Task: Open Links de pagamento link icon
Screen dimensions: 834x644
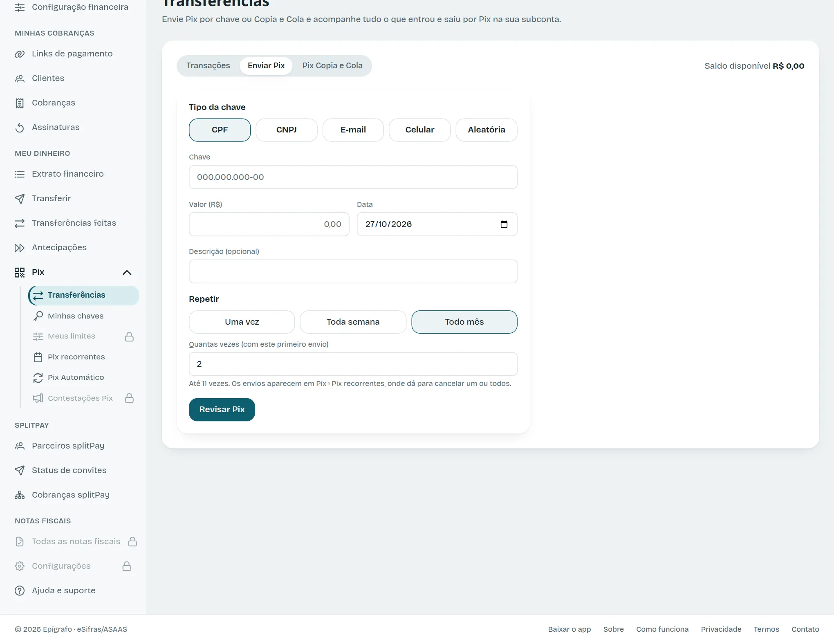Action: click(x=20, y=54)
